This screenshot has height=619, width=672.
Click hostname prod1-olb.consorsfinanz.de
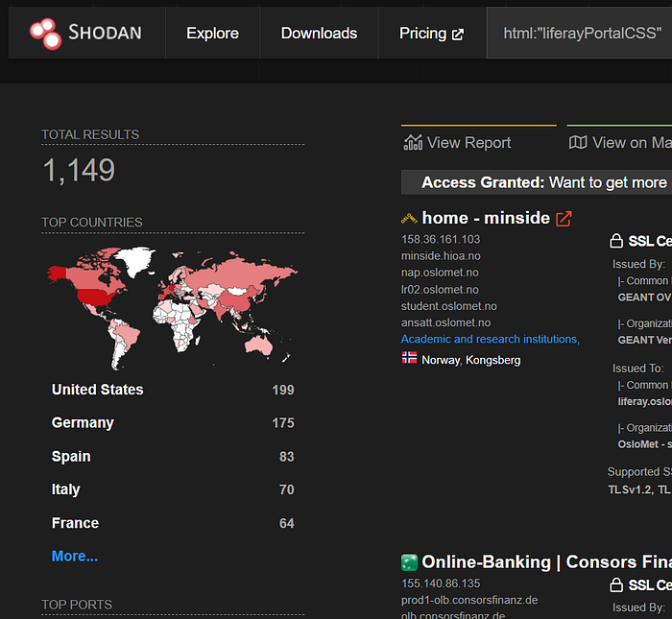click(x=469, y=600)
